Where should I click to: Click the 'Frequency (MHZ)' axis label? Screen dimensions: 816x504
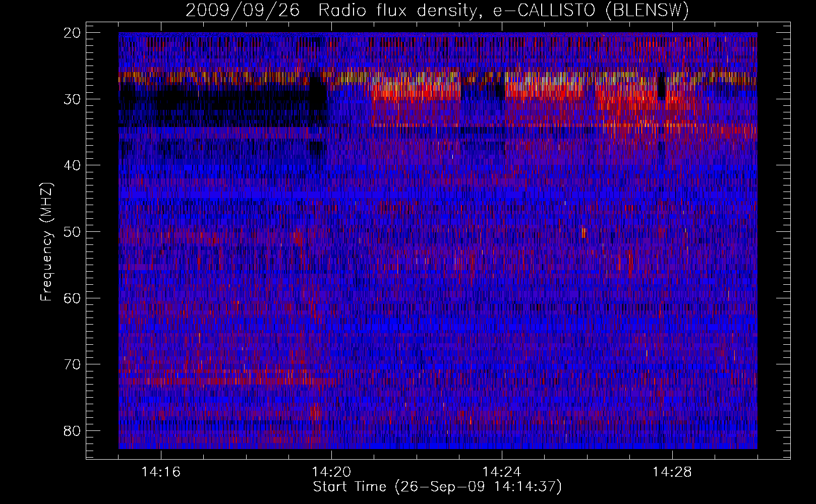46,242
